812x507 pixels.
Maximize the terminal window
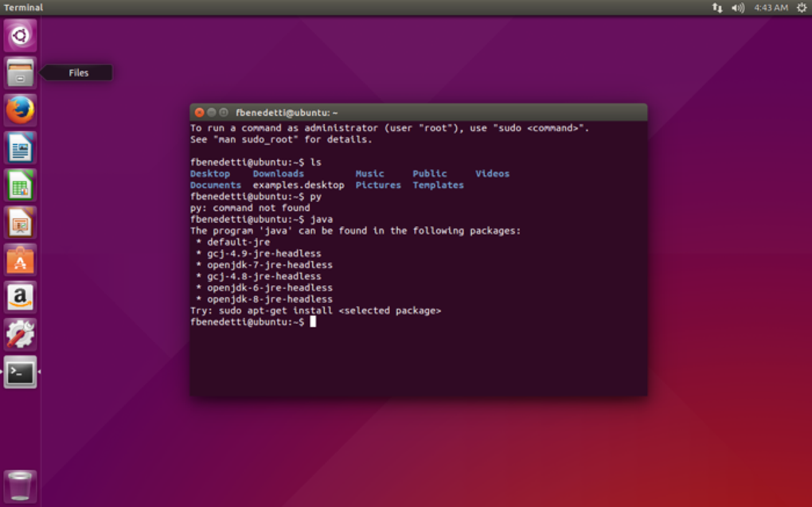click(223, 112)
